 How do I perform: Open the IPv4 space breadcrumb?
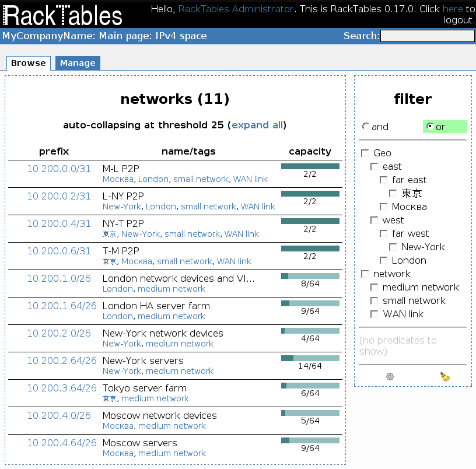tap(181, 36)
